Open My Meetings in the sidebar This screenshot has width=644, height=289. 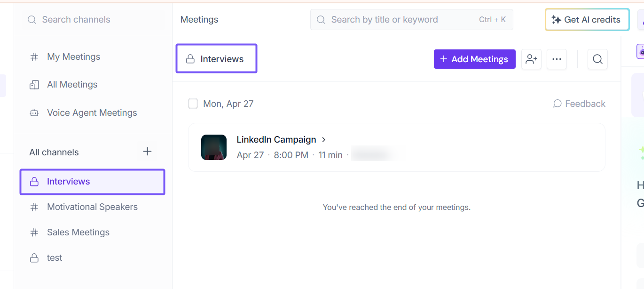point(73,56)
